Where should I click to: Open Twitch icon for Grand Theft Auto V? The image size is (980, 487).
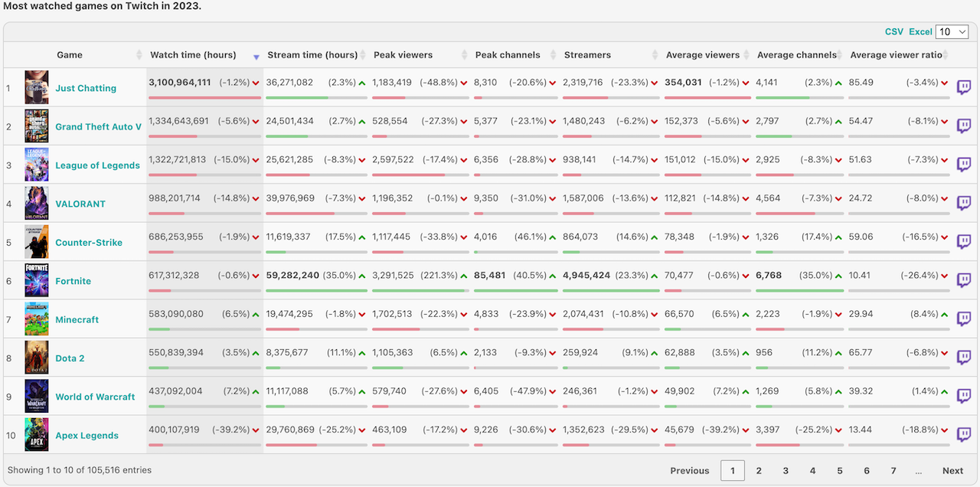pos(964,126)
